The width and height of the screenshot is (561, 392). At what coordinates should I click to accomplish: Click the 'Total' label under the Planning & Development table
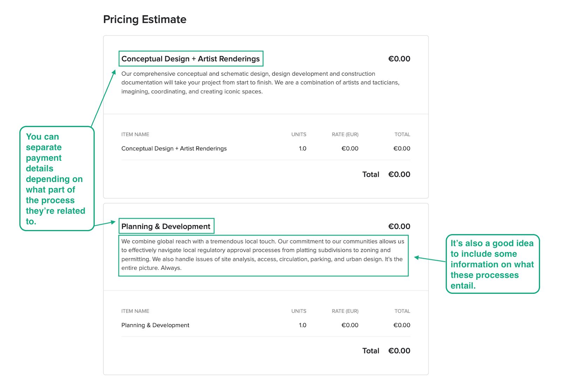pyautogui.click(x=371, y=351)
